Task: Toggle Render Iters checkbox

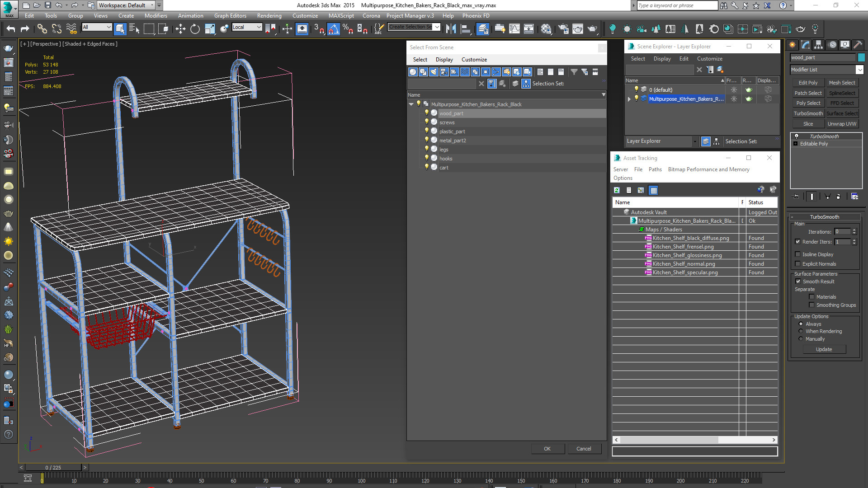Action: coord(798,242)
